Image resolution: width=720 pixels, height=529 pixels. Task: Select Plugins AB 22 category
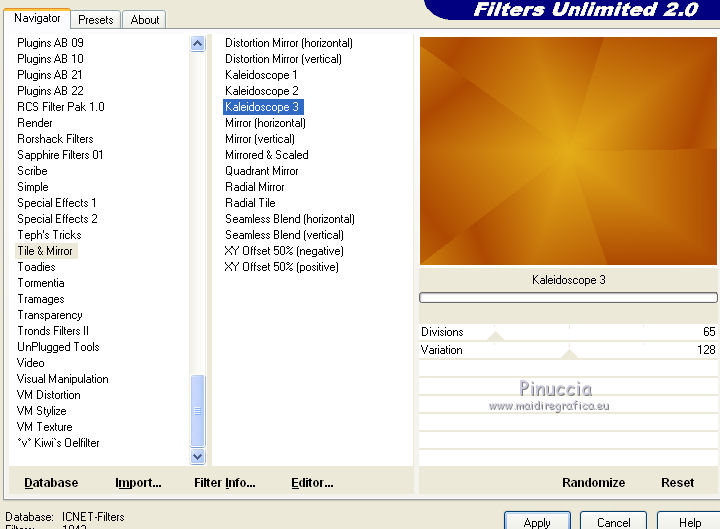tap(51, 90)
